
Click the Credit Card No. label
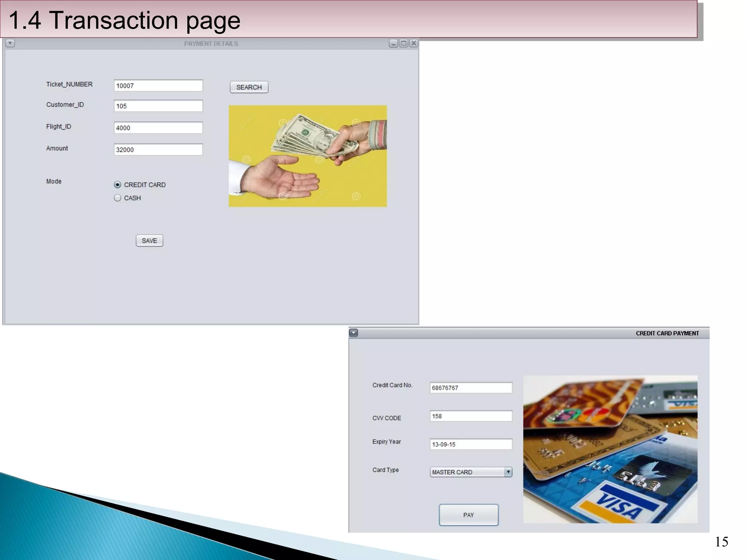point(392,385)
